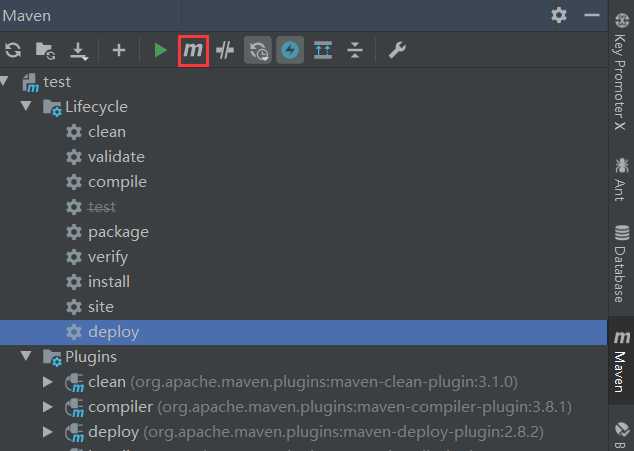Run the selected Maven build

click(x=160, y=51)
